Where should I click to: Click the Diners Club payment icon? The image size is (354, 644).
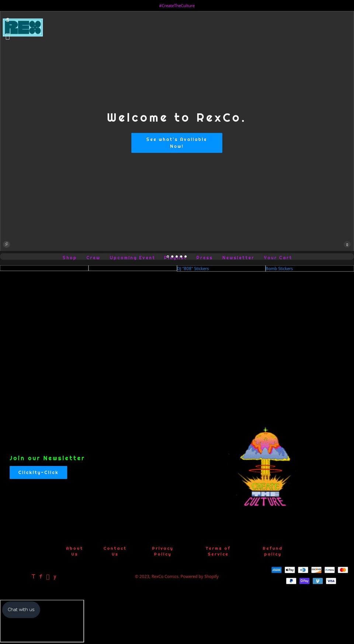pyautogui.click(x=303, y=570)
